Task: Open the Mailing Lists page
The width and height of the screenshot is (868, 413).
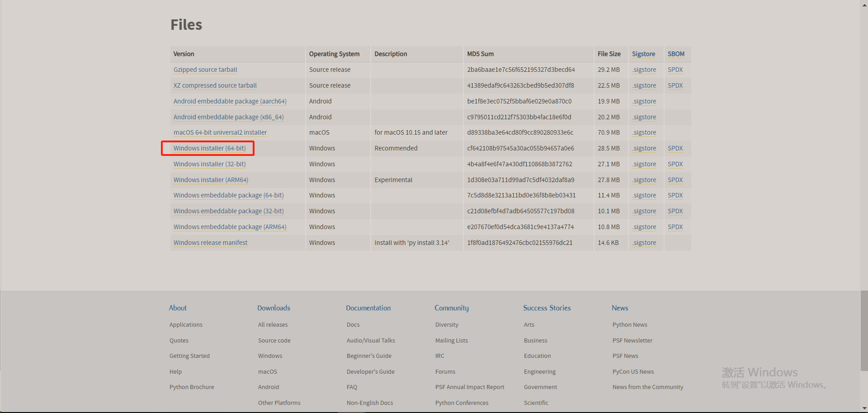Action: click(x=451, y=340)
